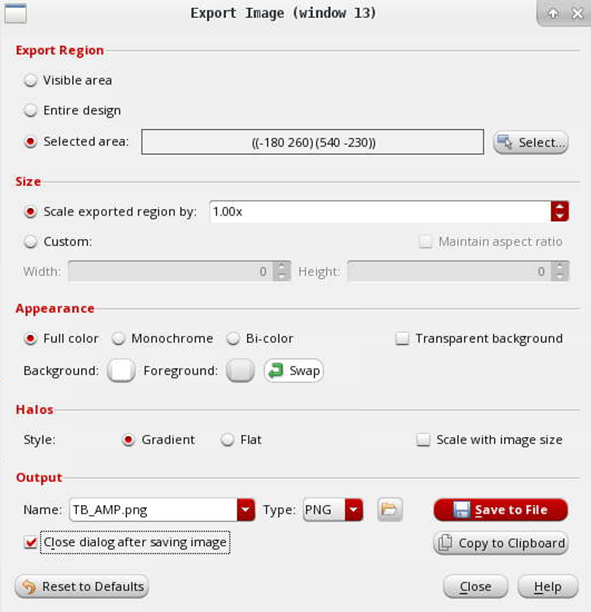
Task: Click Save to File button
Action: (500, 509)
